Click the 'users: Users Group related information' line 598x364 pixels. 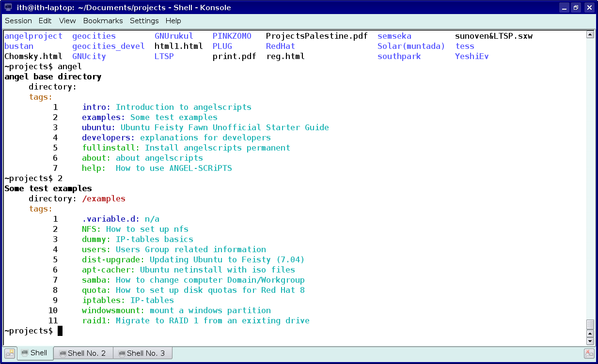pyautogui.click(x=174, y=249)
